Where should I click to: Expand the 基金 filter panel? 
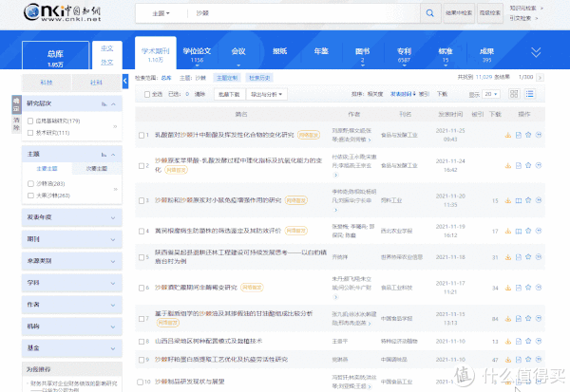pos(72,348)
